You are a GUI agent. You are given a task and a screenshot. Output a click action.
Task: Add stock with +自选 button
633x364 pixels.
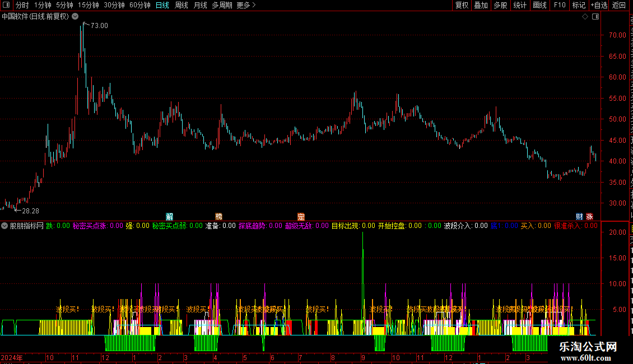(x=599, y=5)
